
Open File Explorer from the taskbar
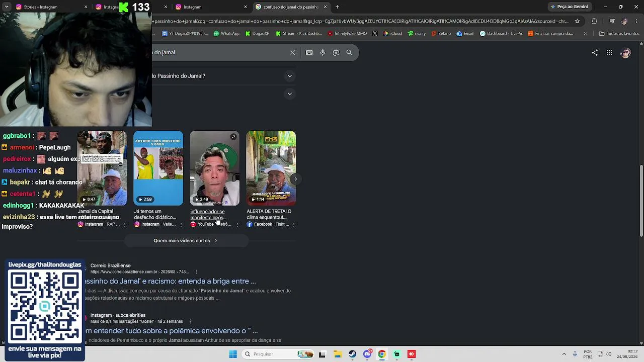[337, 354]
